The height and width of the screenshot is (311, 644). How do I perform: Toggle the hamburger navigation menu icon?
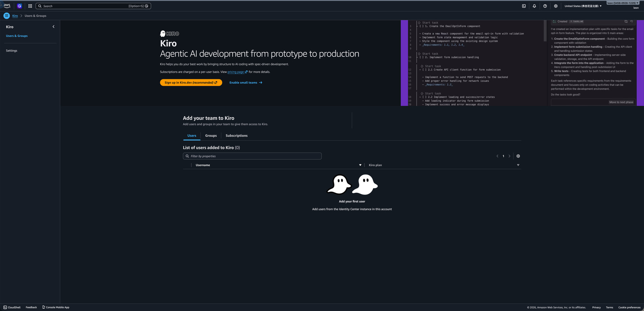[6, 16]
